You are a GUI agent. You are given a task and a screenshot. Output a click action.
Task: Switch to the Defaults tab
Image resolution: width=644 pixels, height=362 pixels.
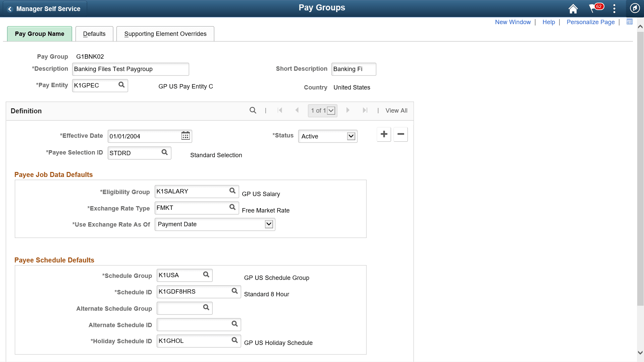coord(94,34)
